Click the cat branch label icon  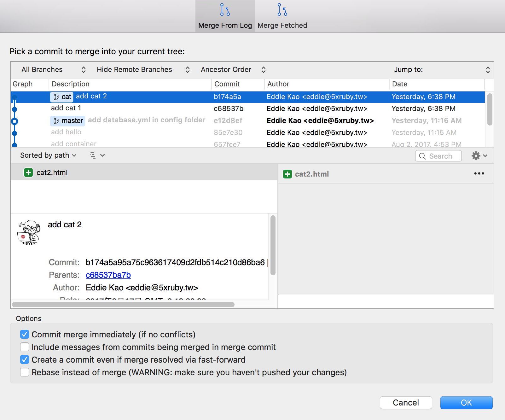(x=56, y=97)
